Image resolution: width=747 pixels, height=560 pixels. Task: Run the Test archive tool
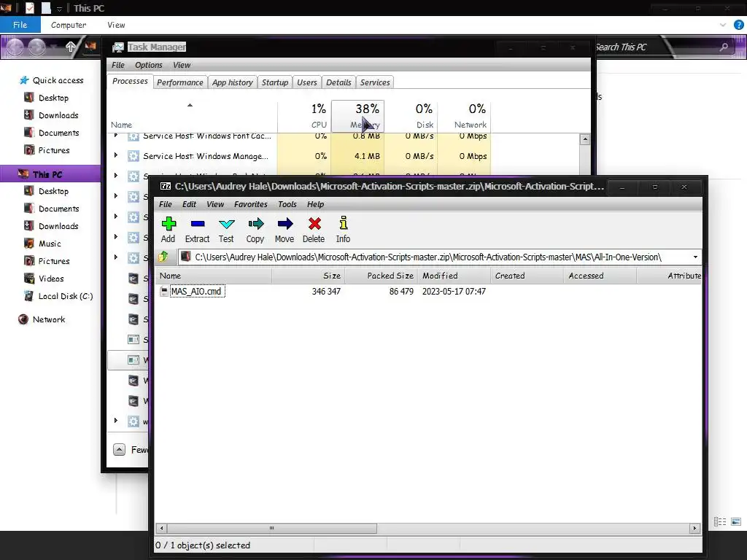pyautogui.click(x=226, y=224)
